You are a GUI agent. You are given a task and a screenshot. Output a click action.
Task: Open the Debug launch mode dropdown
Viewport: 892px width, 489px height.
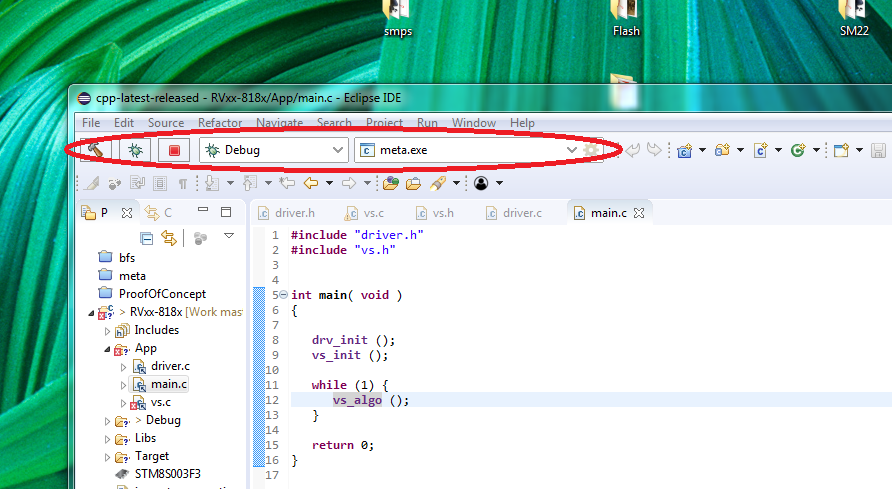tap(337, 150)
